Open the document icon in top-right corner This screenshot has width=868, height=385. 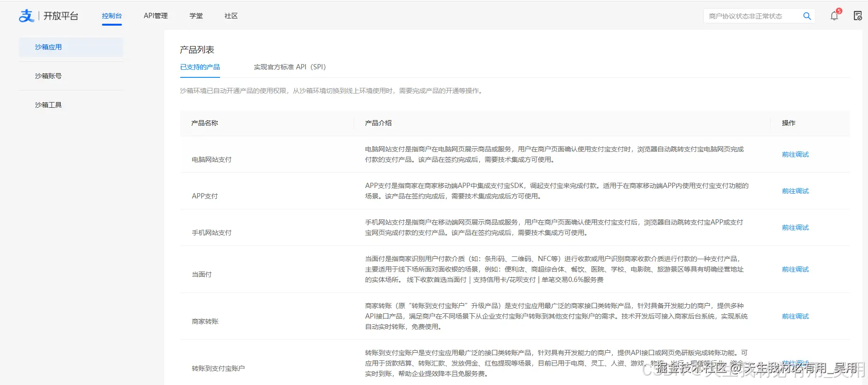pyautogui.click(x=858, y=16)
